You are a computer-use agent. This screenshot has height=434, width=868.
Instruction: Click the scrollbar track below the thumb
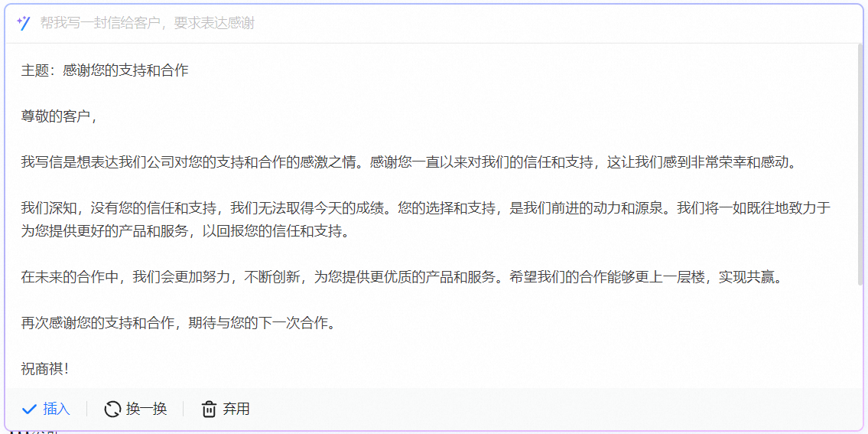pos(861,337)
